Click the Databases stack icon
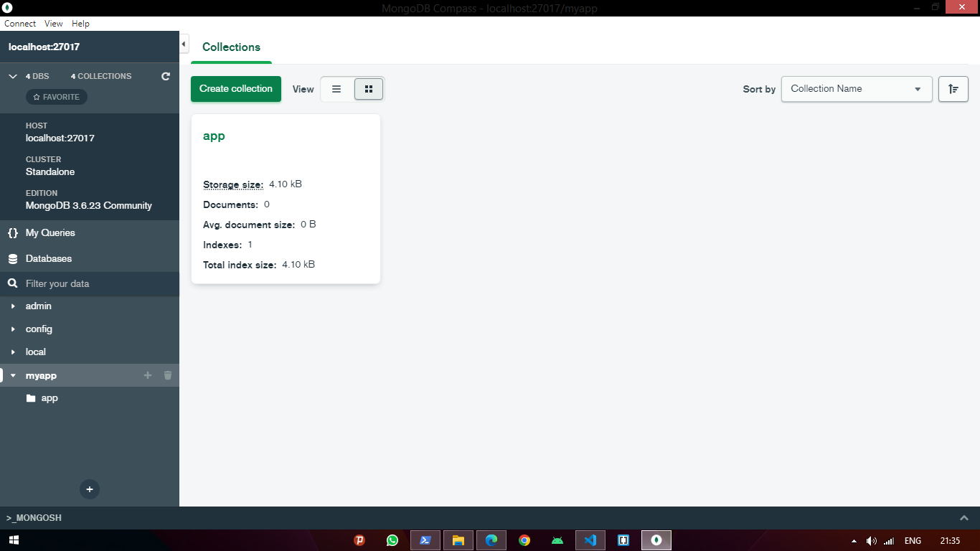 coord(12,259)
